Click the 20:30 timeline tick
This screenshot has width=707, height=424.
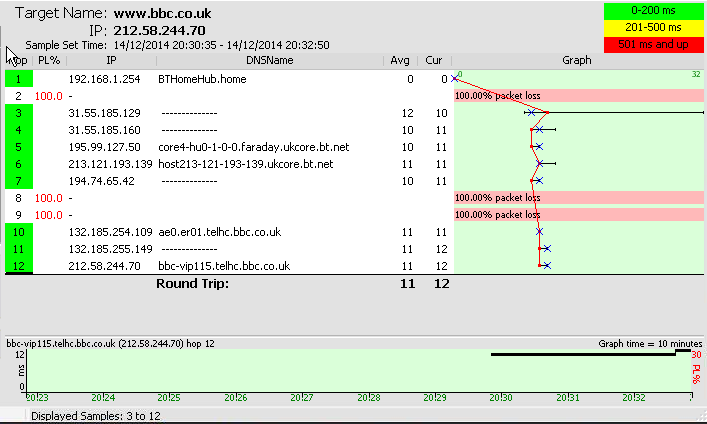[500, 397]
